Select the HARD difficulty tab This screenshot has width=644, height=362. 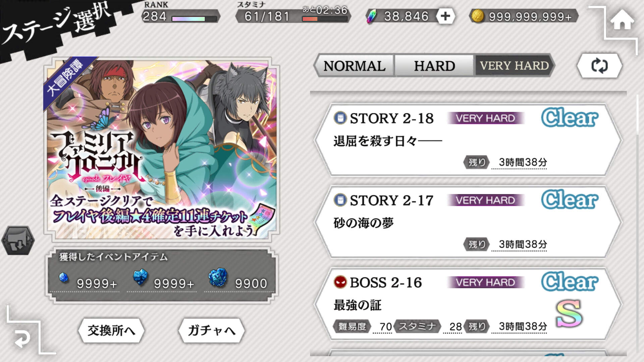coord(434,66)
